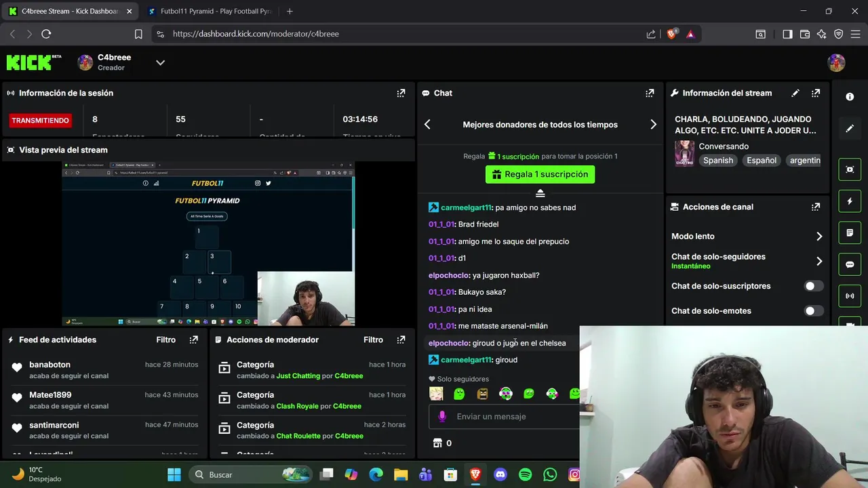
Task: Click the Español tag
Action: (762, 161)
